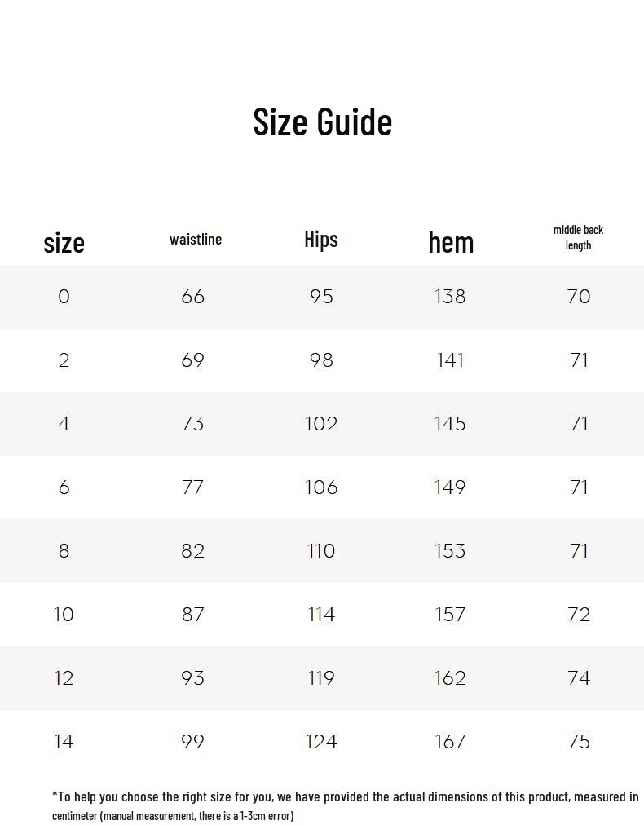Click the hem column header
Image resolution: width=644 pixels, height=825 pixels.
click(451, 241)
